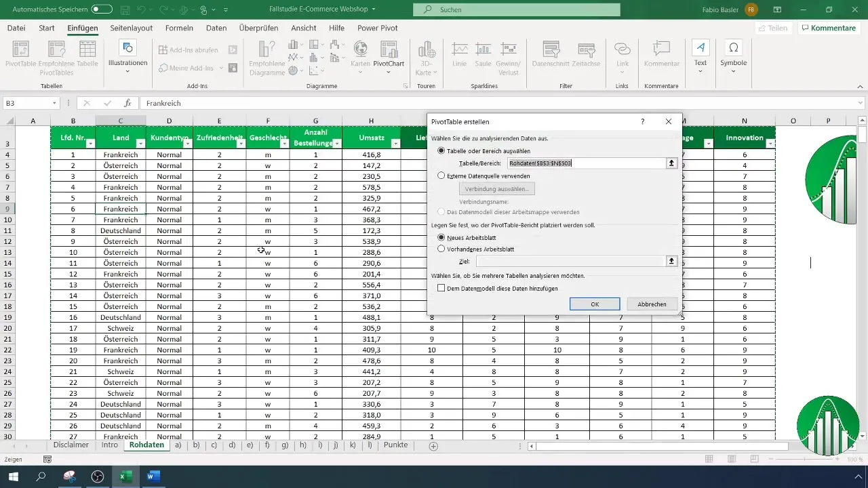The height and width of the screenshot is (488, 868).
Task: Open the Punkte sheet tab
Action: 395,445
